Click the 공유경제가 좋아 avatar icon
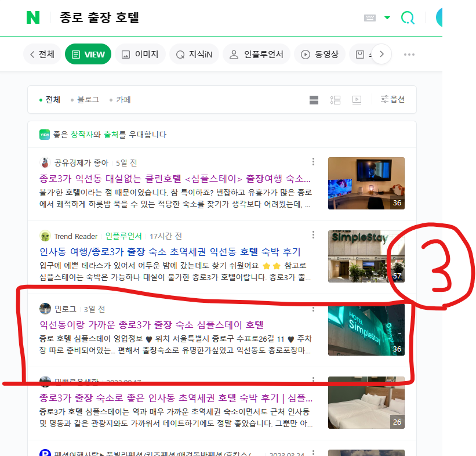Screen dimensions: 476x456 (45, 163)
